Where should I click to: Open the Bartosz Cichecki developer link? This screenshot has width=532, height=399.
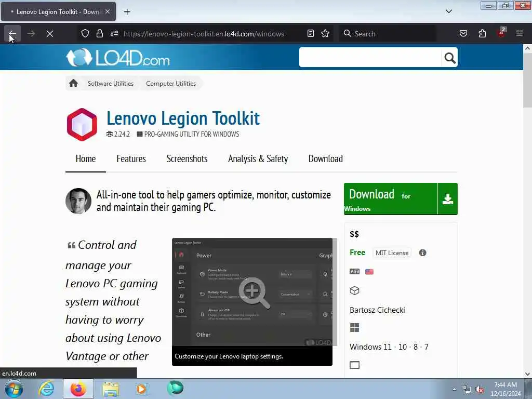click(377, 310)
